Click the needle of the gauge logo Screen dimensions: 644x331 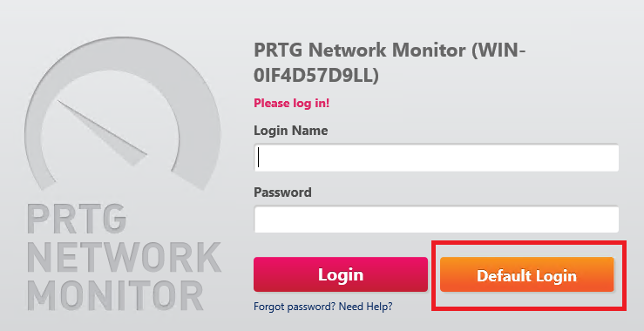point(102,132)
